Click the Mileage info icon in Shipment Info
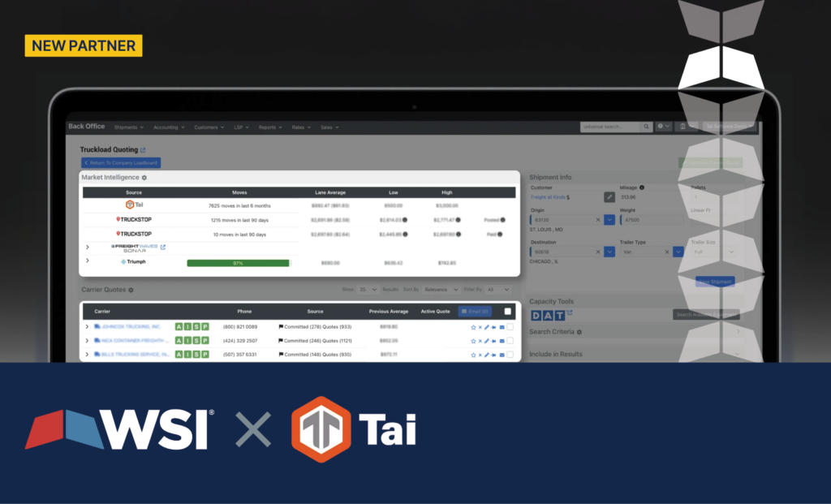The height and width of the screenshot is (504, 831). click(x=642, y=187)
